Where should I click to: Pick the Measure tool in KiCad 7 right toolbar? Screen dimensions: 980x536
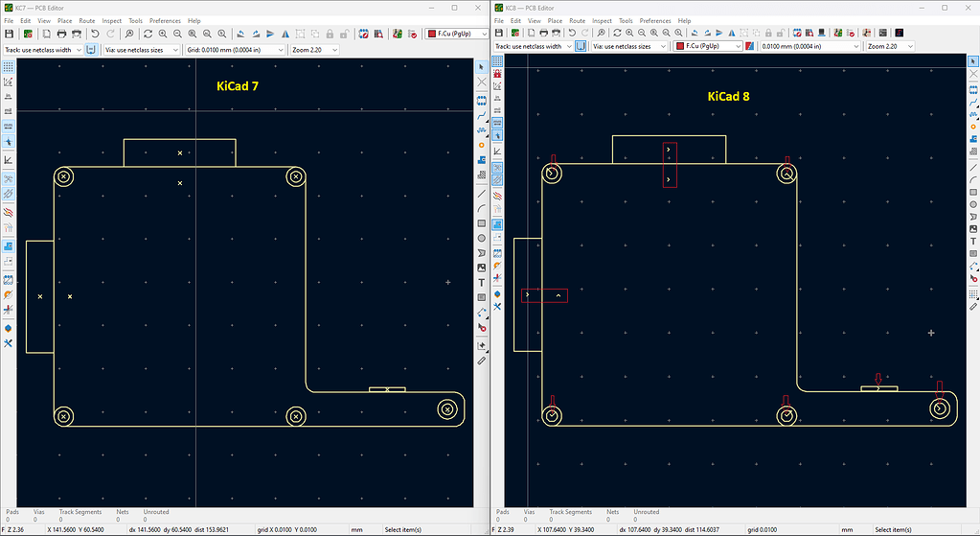coord(481,361)
